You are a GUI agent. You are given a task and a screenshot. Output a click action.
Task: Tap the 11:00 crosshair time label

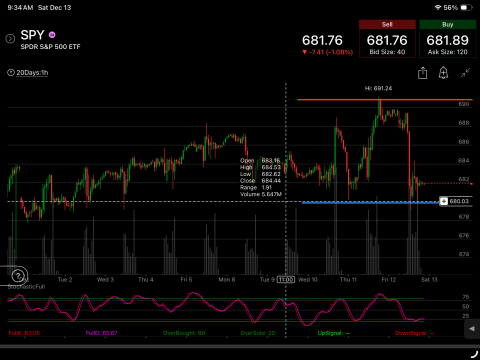(x=286, y=279)
